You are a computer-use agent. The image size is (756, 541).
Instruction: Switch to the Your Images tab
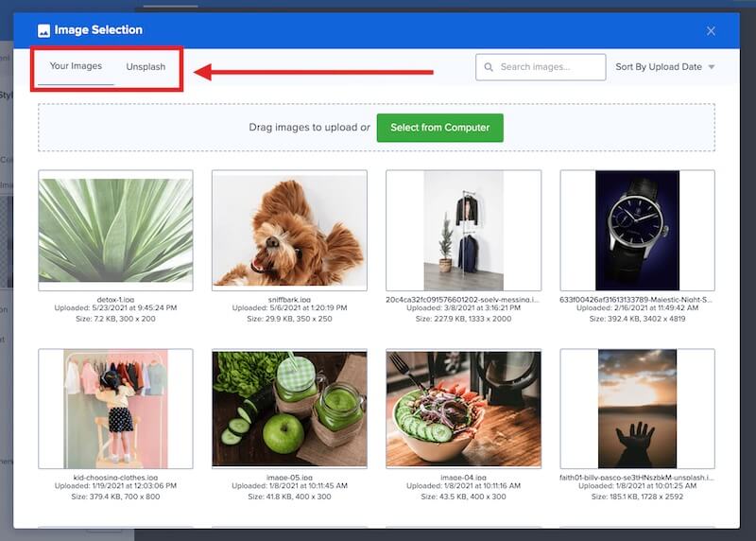[x=76, y=66]
